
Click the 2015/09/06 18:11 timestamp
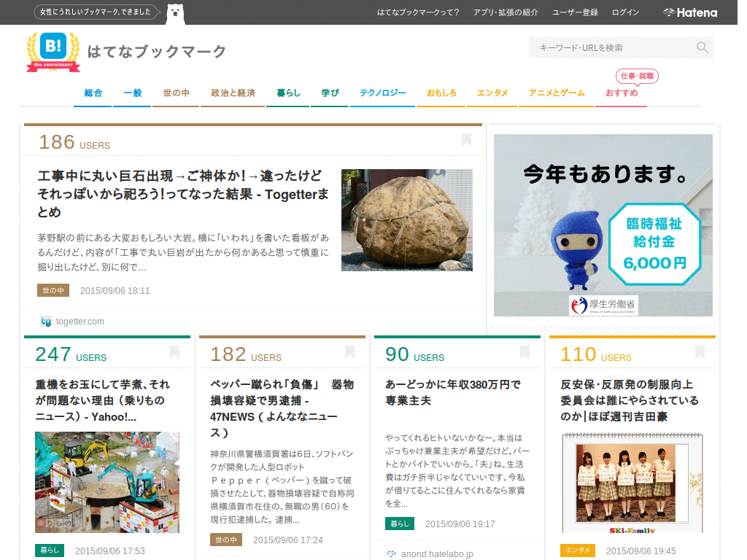pos(115,290)
